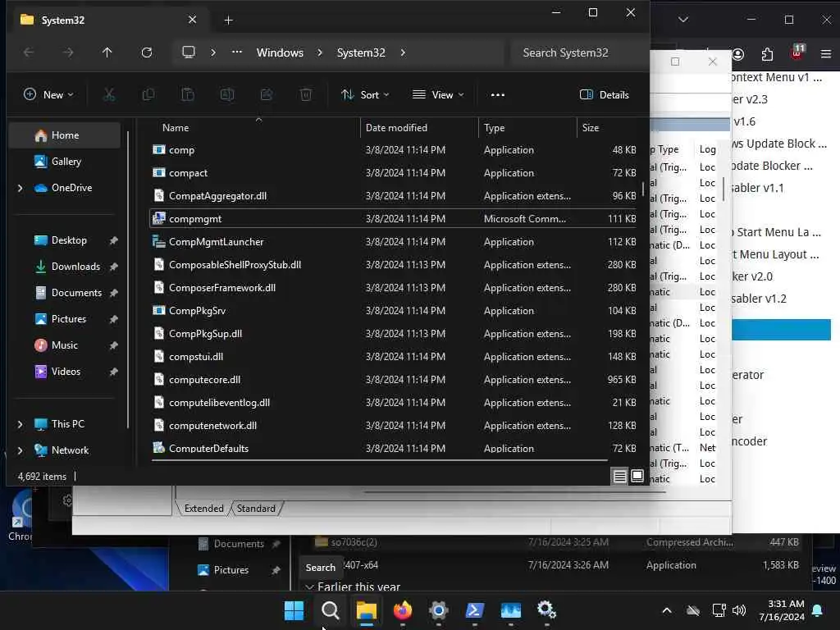Expand the Network tree node
The height and width of the screenshot is (630, 840).
click(x=21, y=450)
